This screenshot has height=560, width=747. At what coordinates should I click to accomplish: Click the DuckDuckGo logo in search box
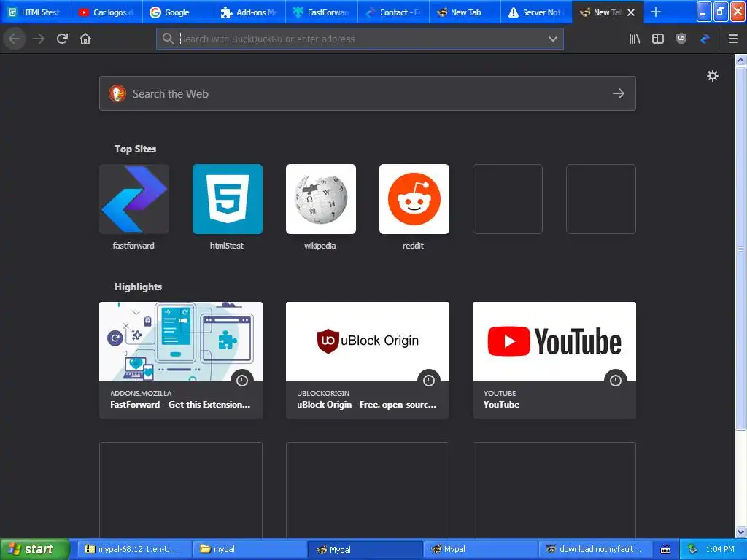point(117,93)
